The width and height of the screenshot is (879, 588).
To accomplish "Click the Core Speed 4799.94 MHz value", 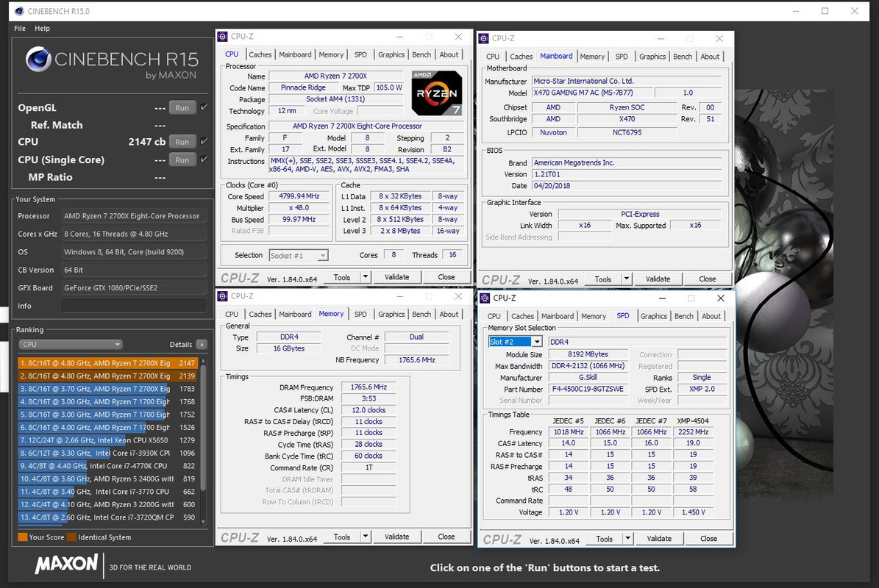I will coord(299,196).
